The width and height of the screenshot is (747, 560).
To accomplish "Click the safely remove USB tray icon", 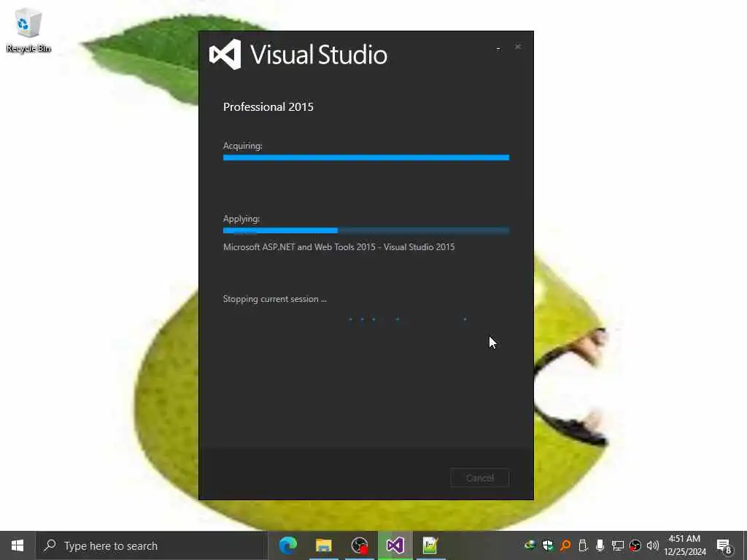I will [583, 545].
